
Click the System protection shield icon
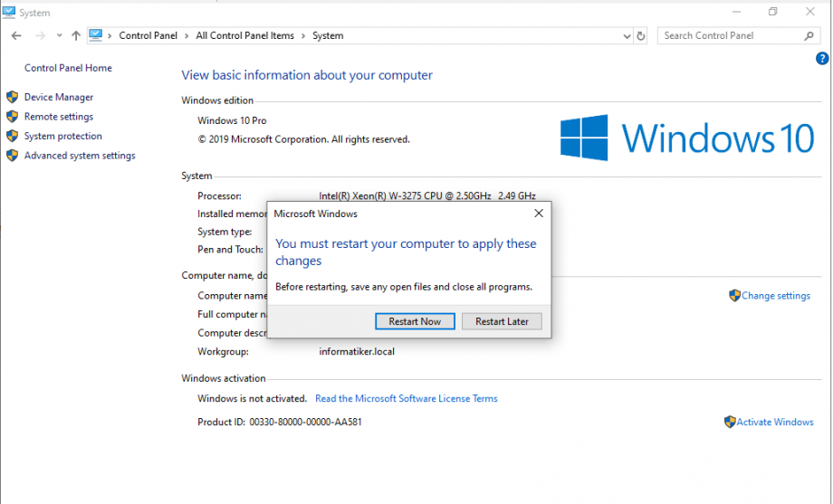point(12,136)
